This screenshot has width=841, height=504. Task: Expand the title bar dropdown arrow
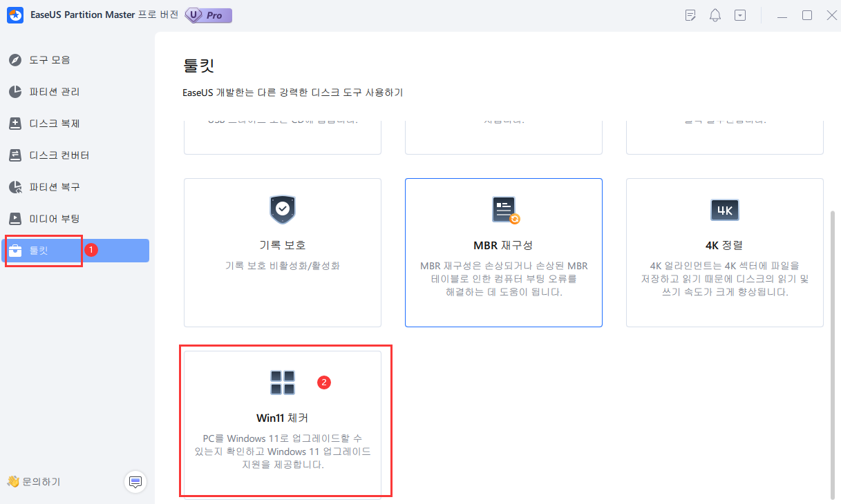740,14
